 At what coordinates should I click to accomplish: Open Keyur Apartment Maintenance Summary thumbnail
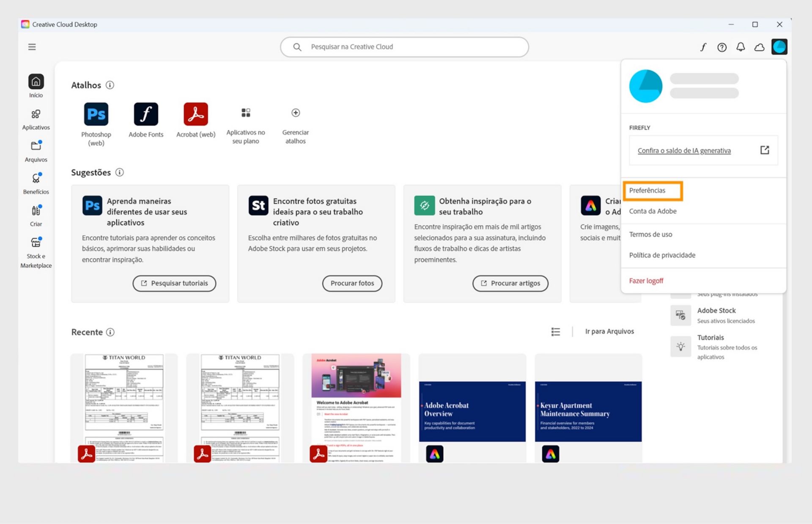point(588,408)
